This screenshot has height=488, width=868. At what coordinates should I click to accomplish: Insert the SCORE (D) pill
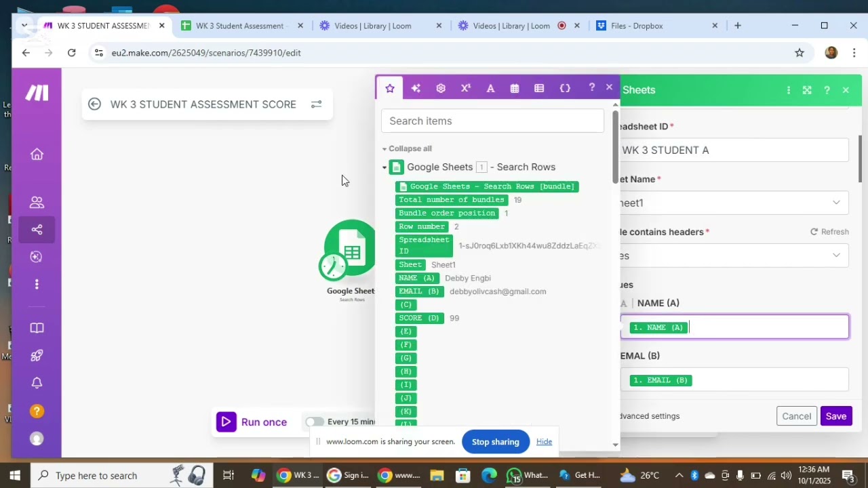coord(419,318)
